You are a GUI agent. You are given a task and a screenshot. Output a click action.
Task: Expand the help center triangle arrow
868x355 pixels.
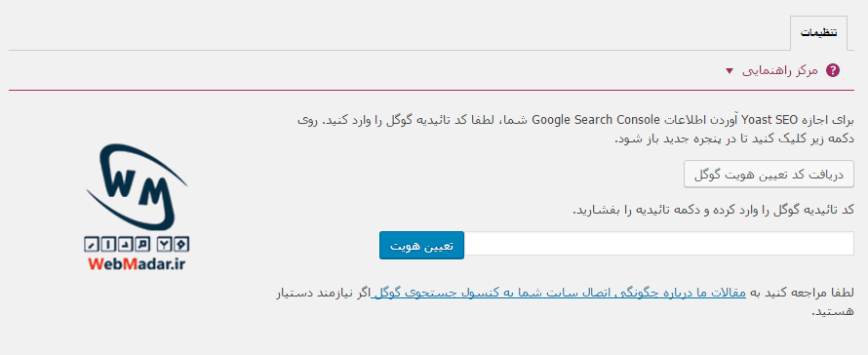730,71
